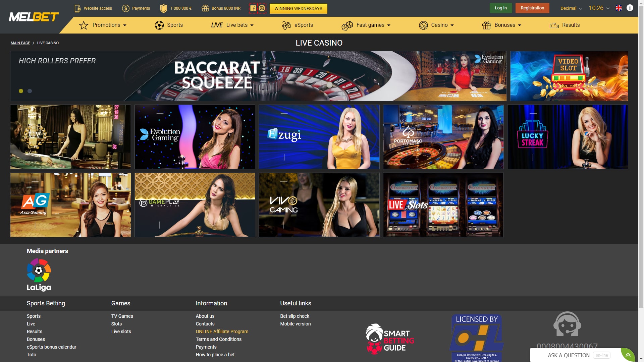
Task: Click the scroll-to-top green arrow icon
Action: coord(628,355)
